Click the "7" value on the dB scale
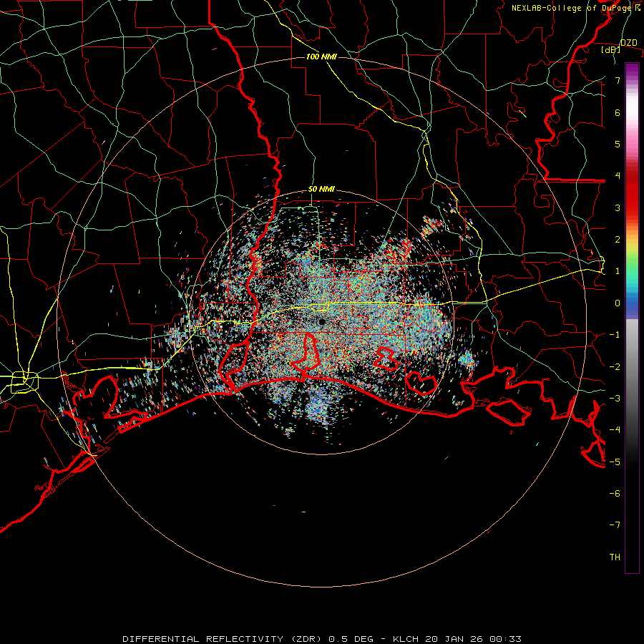The image size is (644, 644). 618,80
